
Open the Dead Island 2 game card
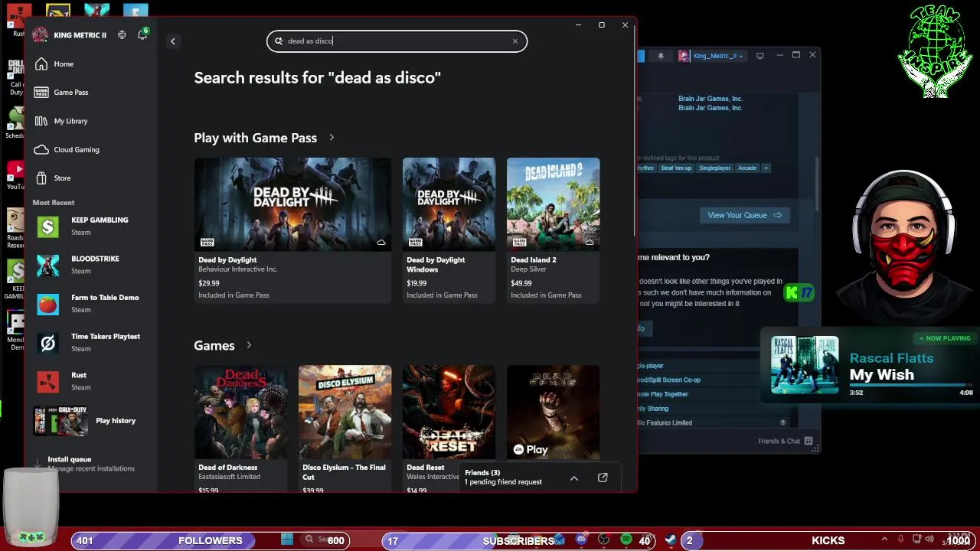553,230
